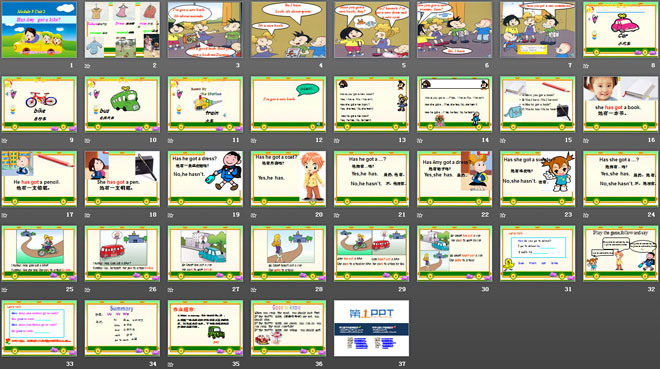Select final slide 37 with PPT logo
Screen dimensions: 660x369
point(371,328)
